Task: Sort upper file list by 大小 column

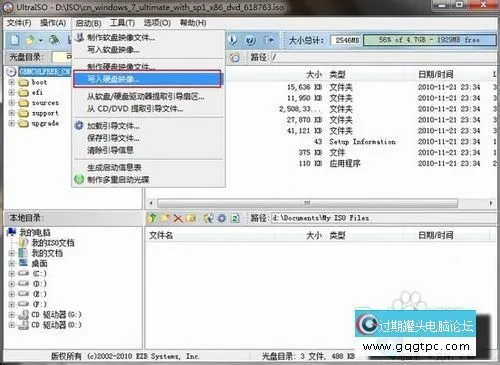Action: pyautogui.click(x=314, y=74)
